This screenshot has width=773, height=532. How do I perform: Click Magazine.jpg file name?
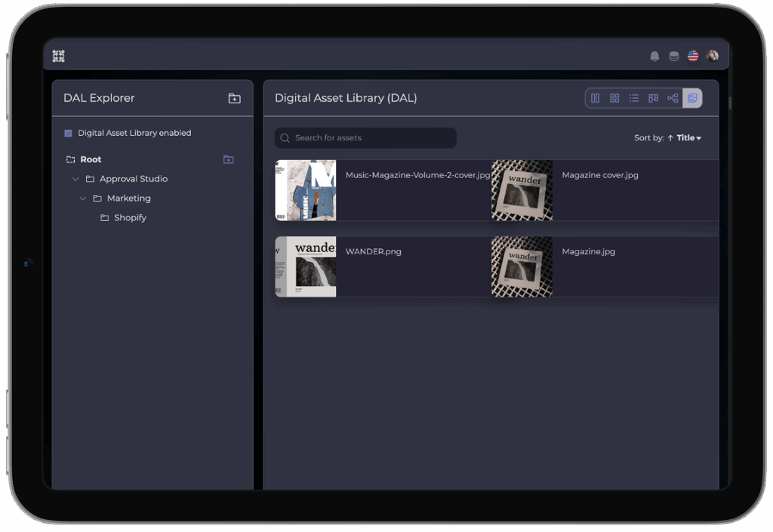click(589, 252)
